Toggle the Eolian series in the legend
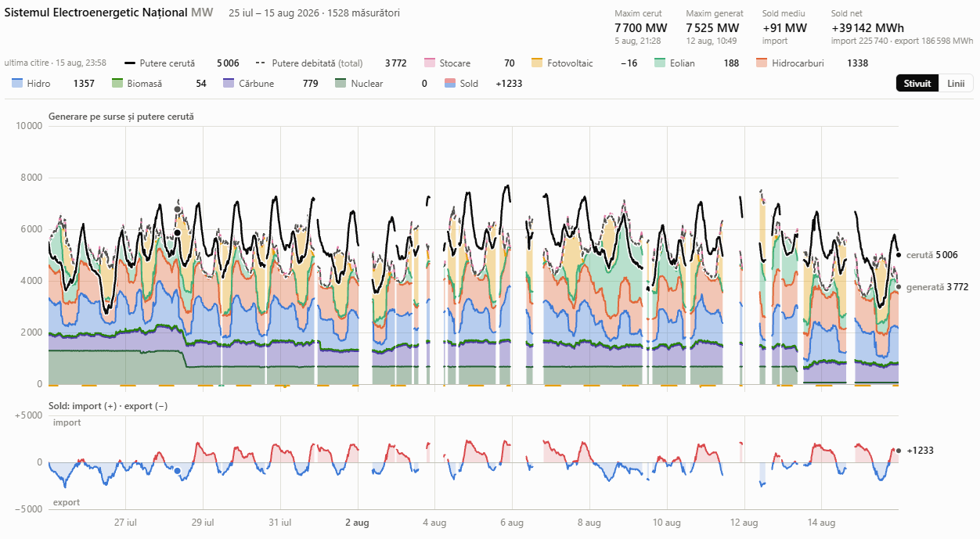Screen dimensions: 980x539 (697, 63)
